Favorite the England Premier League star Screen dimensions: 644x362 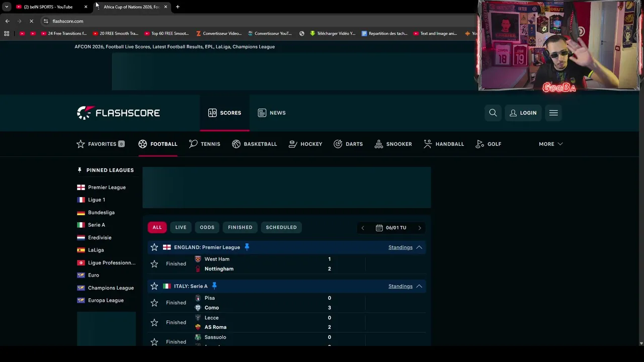(x=154, y=247)
